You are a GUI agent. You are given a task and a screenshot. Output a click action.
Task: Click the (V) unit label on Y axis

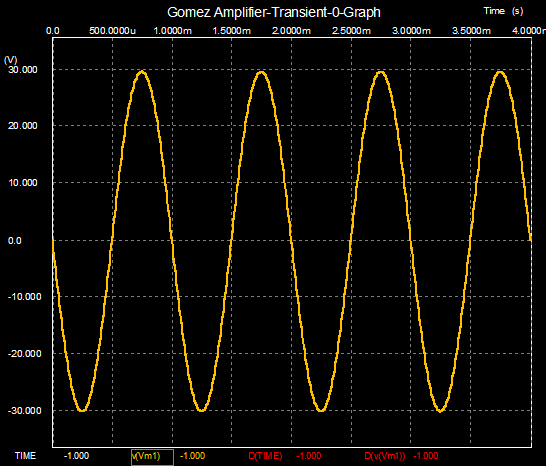(x=11, y=60)
